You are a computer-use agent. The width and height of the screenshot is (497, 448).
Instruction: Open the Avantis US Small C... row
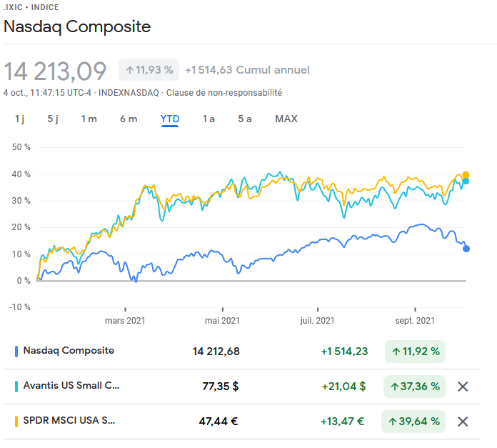tap(71, 387)
